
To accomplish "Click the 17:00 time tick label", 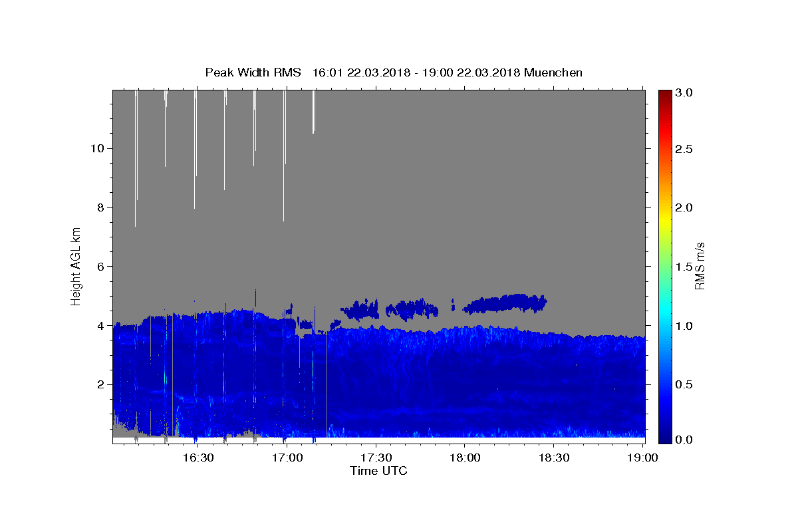I will coord(287,458).
